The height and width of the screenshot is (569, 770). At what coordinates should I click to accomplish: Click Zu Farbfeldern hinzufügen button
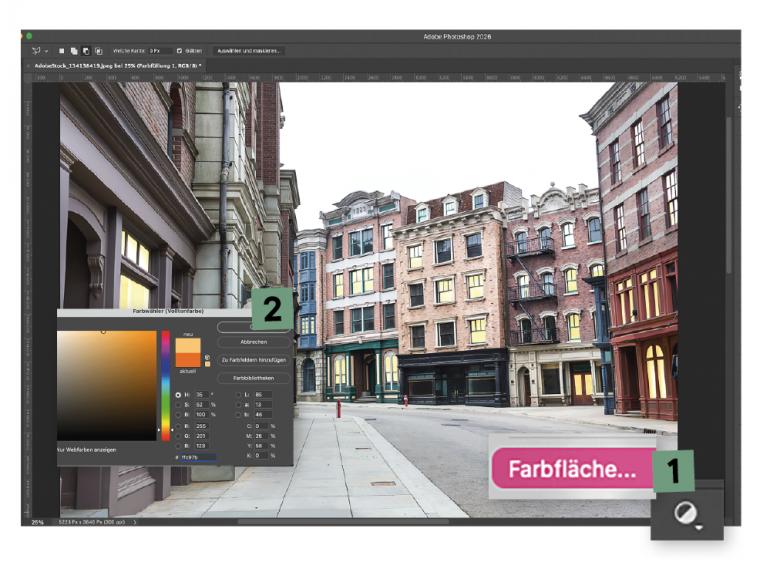coord(253,360)
